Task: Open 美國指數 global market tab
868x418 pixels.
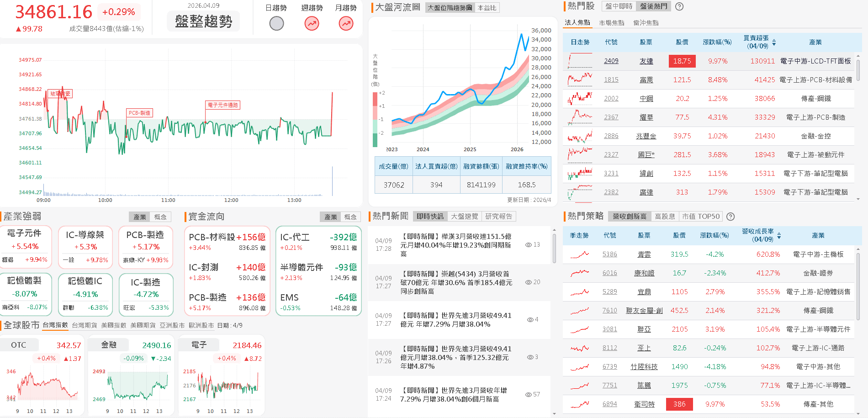Action: pos(114,326)
